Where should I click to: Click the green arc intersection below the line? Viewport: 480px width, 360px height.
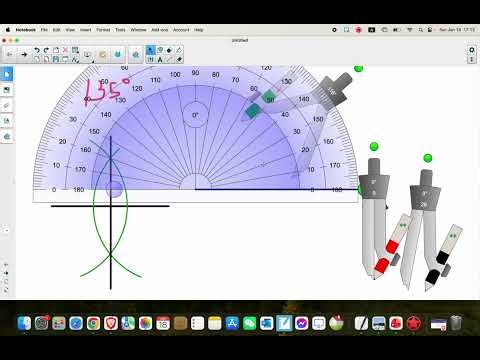tap(111, 255)
